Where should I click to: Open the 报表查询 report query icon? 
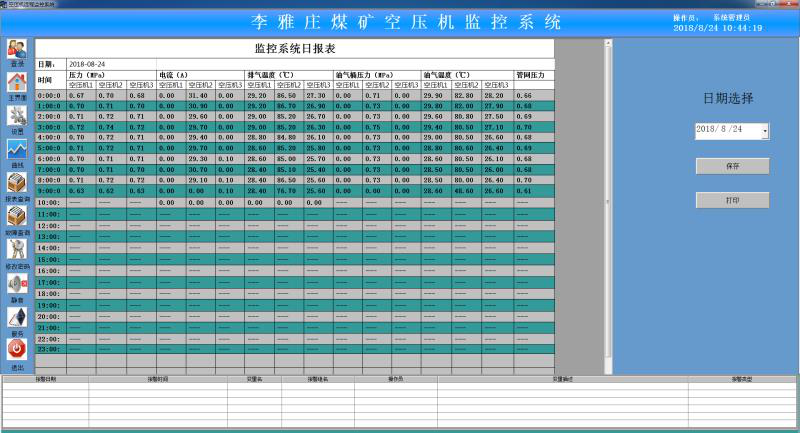click(x=17, y=183)
